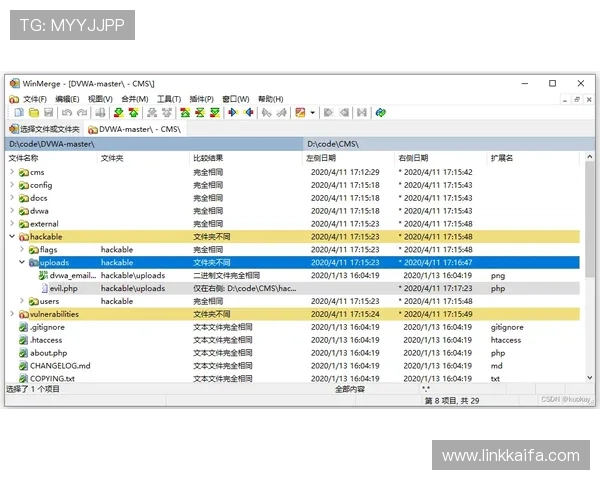Click Copy to Left blue arrow icon
Screen dimensions: 600x480
[x=249, y=113]
